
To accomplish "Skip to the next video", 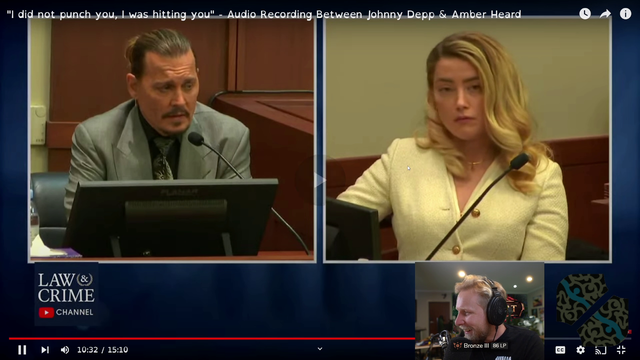I will pyautogui.click(x=45, y=350).
